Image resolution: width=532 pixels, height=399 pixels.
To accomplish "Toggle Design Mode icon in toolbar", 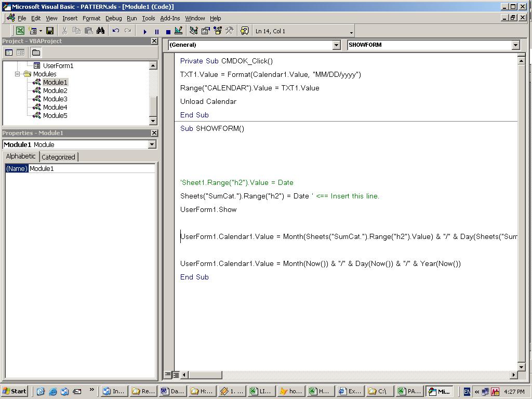I will pyautogui.click(x=179, y=31).
